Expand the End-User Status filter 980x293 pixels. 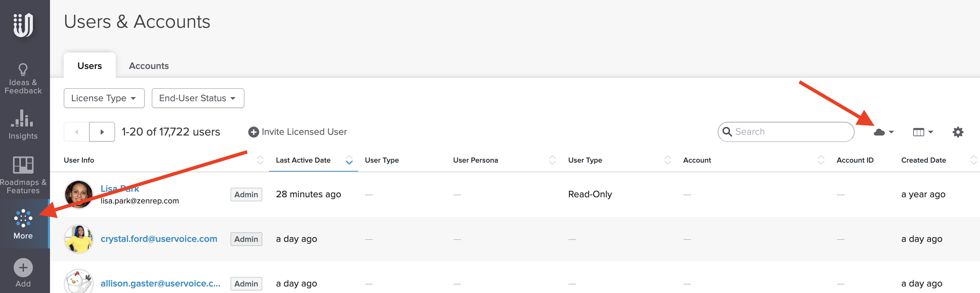tap(198, 98)
